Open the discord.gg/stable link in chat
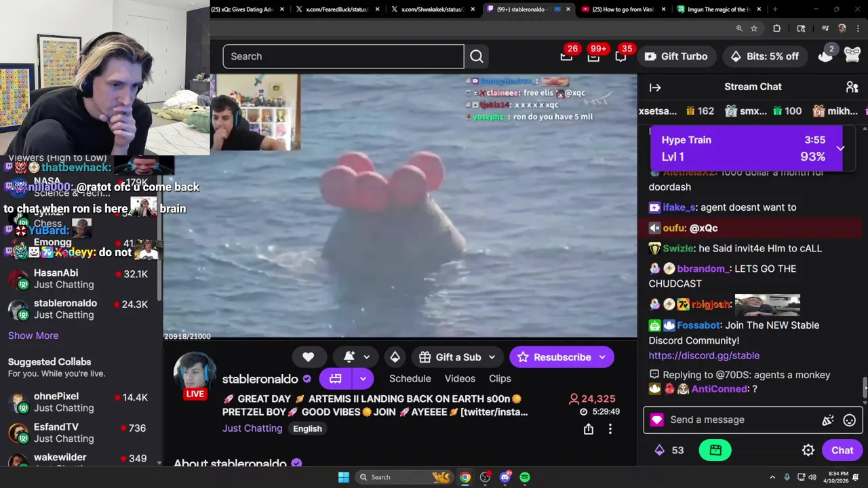Viewport: 868px width, 488px height. [704, 356]
